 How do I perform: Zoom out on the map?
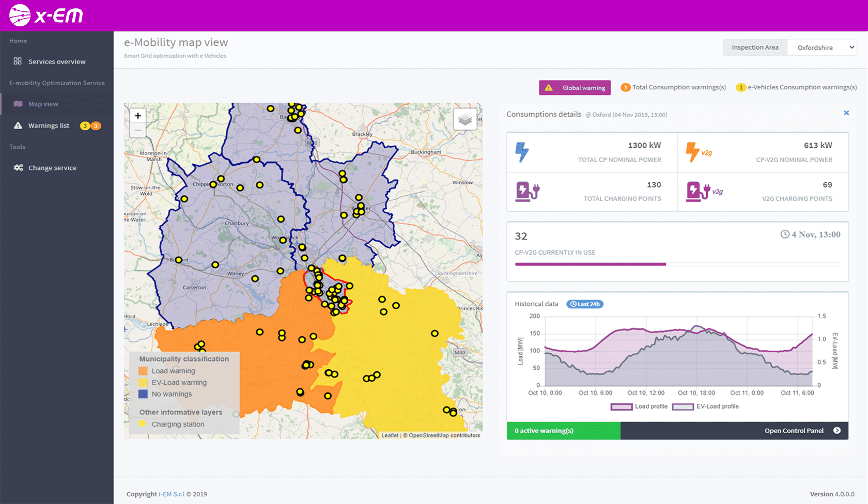coord(138,130)
